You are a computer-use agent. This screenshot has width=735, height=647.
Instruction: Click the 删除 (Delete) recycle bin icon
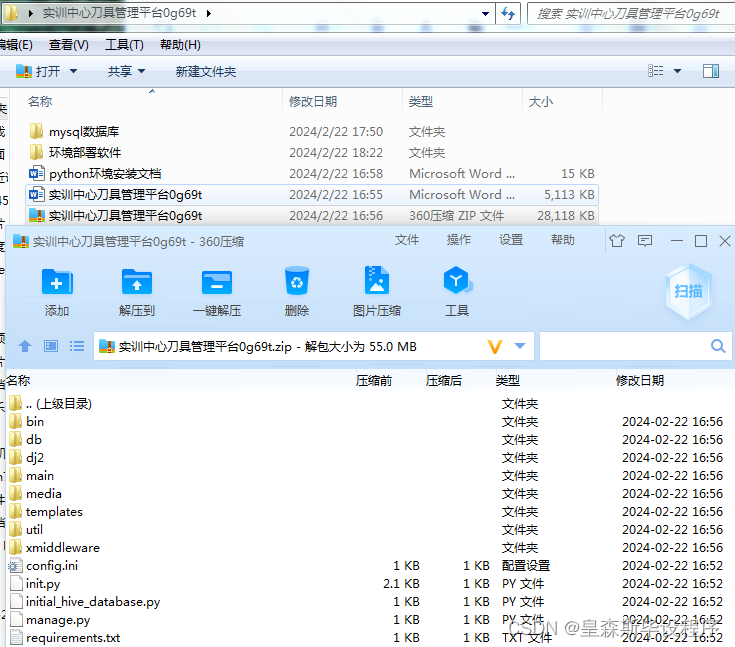pos(297,280)
